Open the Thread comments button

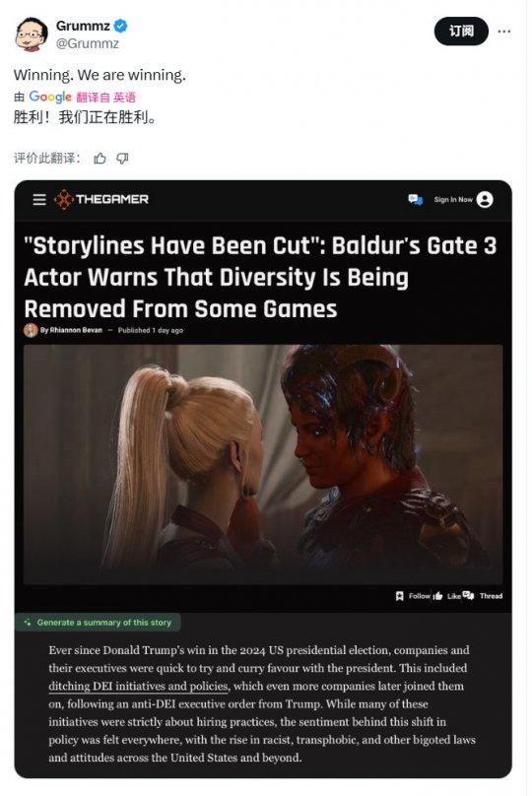coord(483,596)
